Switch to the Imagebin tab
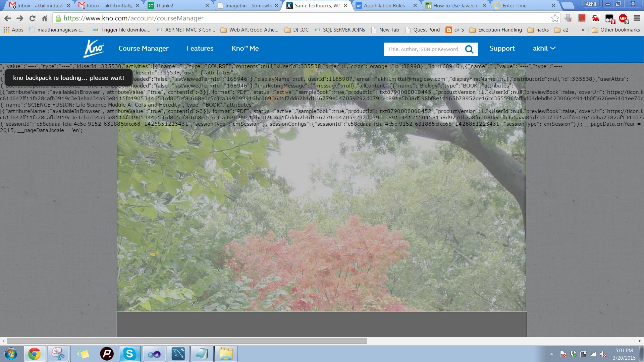Viewport: 644px width, 362px height. (x=248, y=5)
